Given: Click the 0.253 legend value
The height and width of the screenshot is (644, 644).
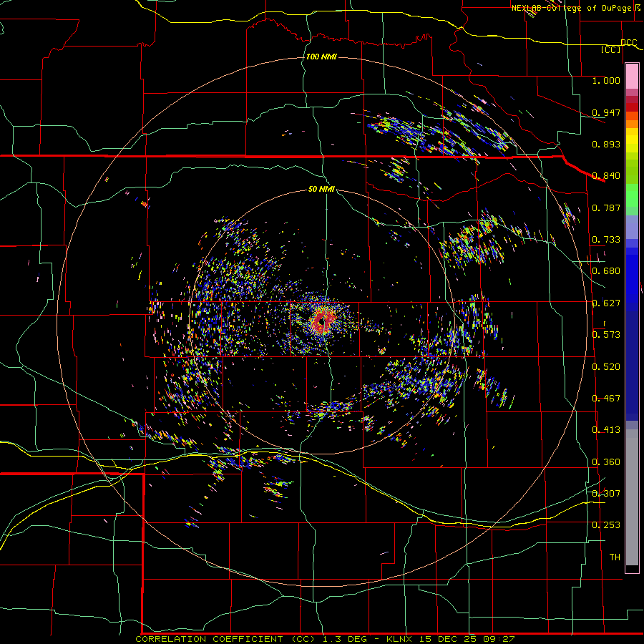Looking at the screenshot, I should (606, 525).
